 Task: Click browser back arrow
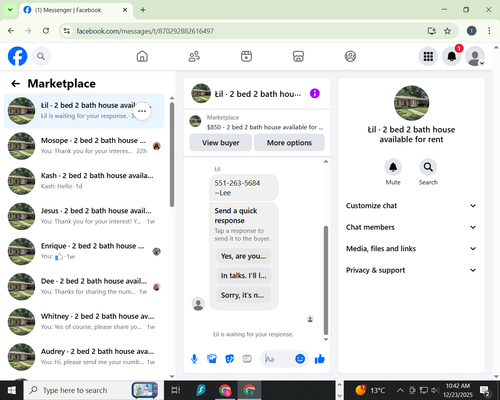[11, 31]
